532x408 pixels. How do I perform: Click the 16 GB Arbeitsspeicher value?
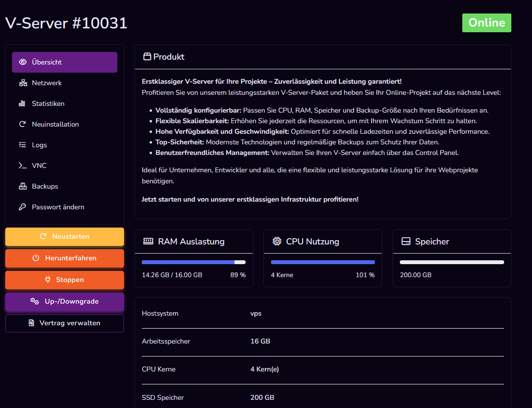pos(260,341)
